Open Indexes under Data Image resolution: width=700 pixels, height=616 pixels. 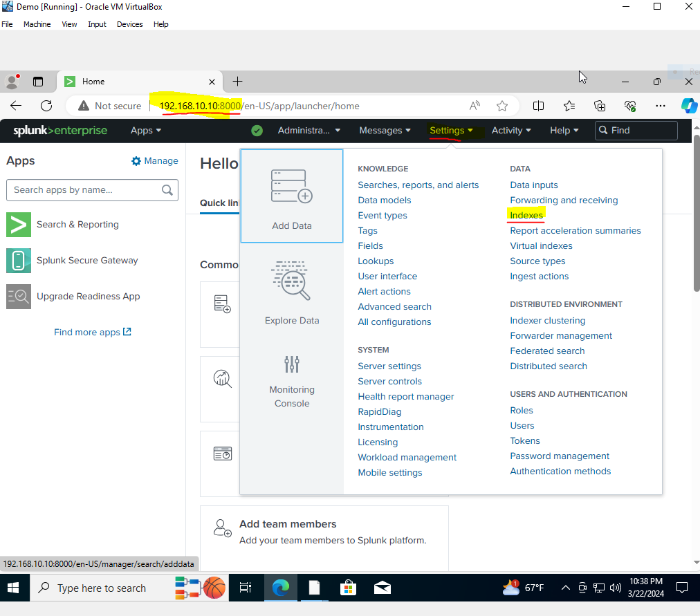coord(526,216)
